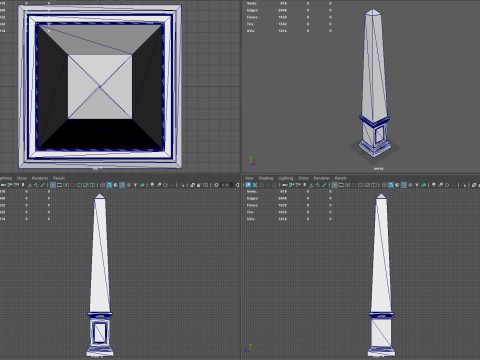This screenshot has width=480, height=360.
Task: Toggle Field Chart in bottom-left panel toolbar
Action: coord(79,185)
